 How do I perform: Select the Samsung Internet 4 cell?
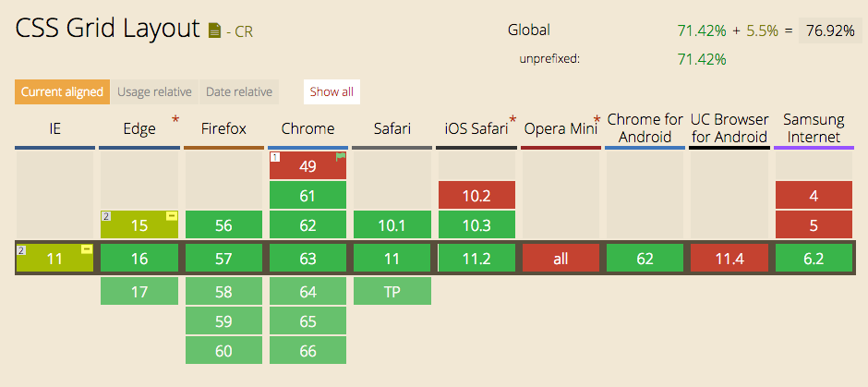pos(814,195)
